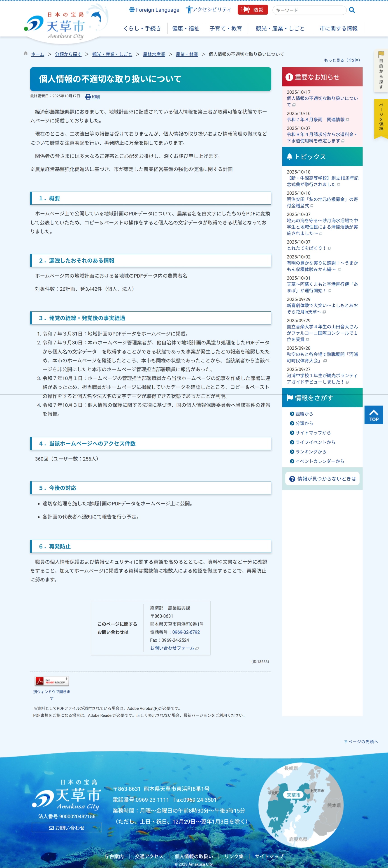Viewport: 388px width, 868px height.
Task: Open the 防災 disaster prevention button
Action: click(253, 10)
